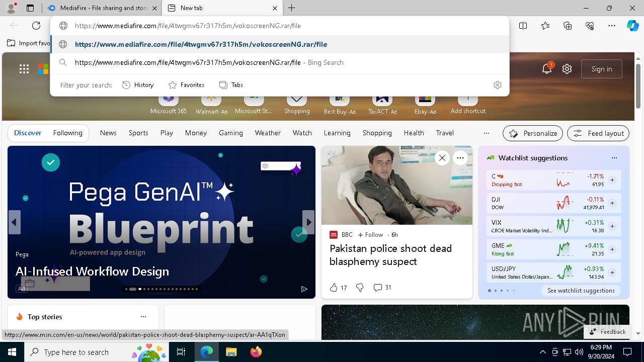
Task: Open the Copilot icon
Action: pos(633,26)
